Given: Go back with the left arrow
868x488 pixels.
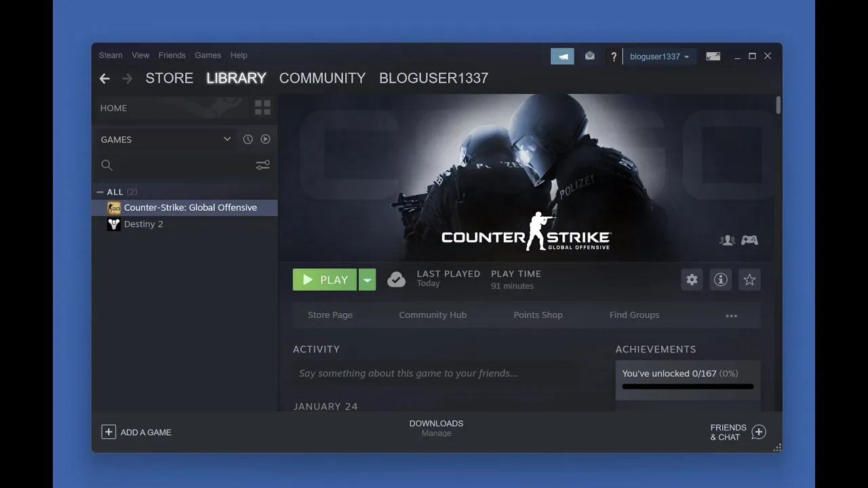Looking at the screenshot, I should (104, 79).
